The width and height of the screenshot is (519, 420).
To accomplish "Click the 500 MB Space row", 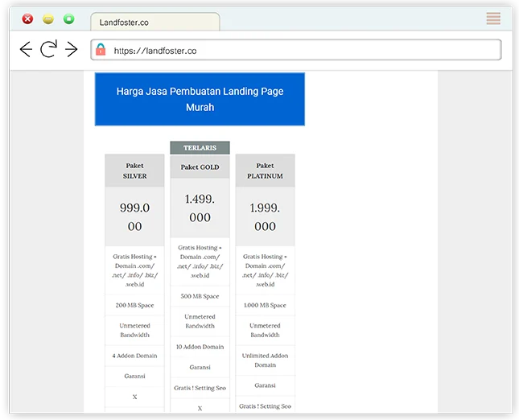I will click(200, 296).
